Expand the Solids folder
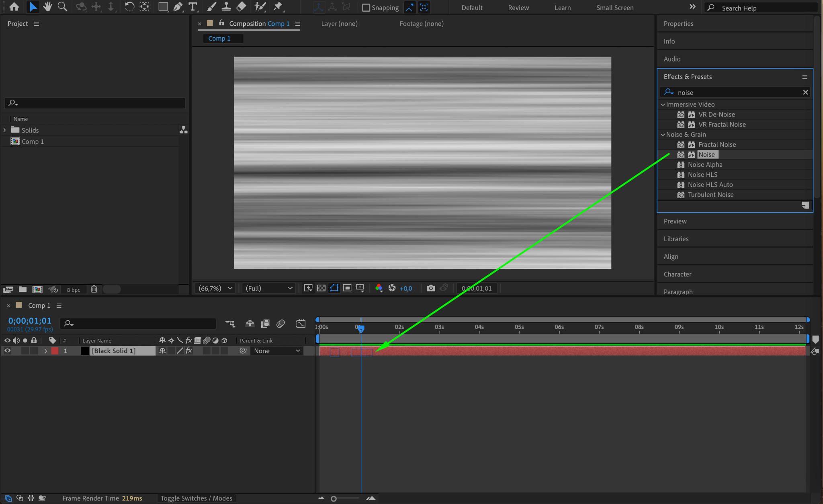The image size is (823, 504). [4, 130]
